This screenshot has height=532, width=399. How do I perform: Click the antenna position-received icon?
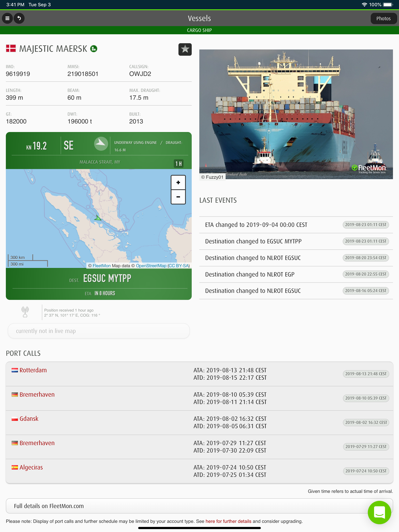pos(25,312)
